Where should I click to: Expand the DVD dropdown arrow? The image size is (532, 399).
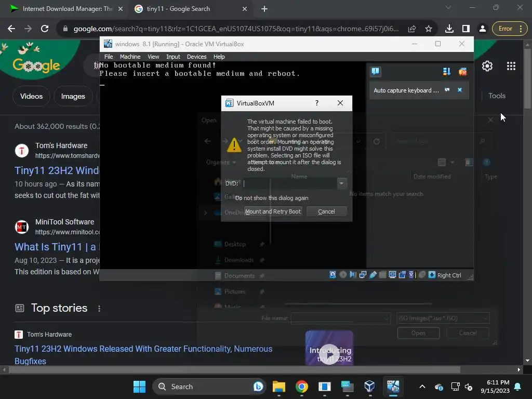342,183
